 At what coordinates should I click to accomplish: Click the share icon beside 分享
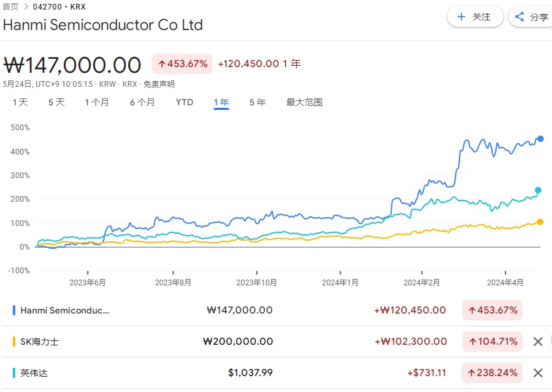coord(519,17)
